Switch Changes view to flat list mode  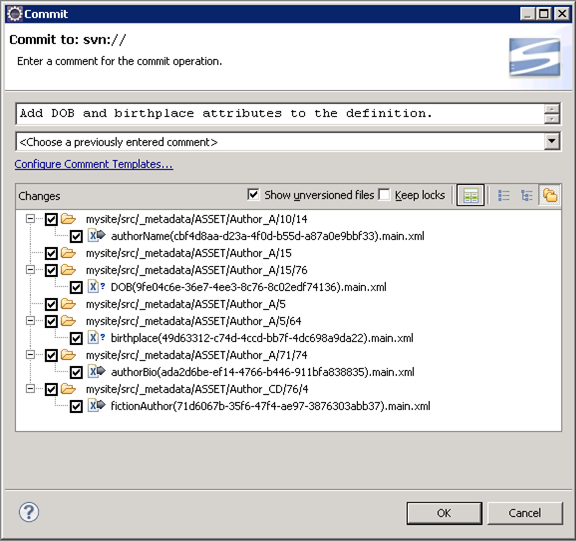click(x=504, y=195)
